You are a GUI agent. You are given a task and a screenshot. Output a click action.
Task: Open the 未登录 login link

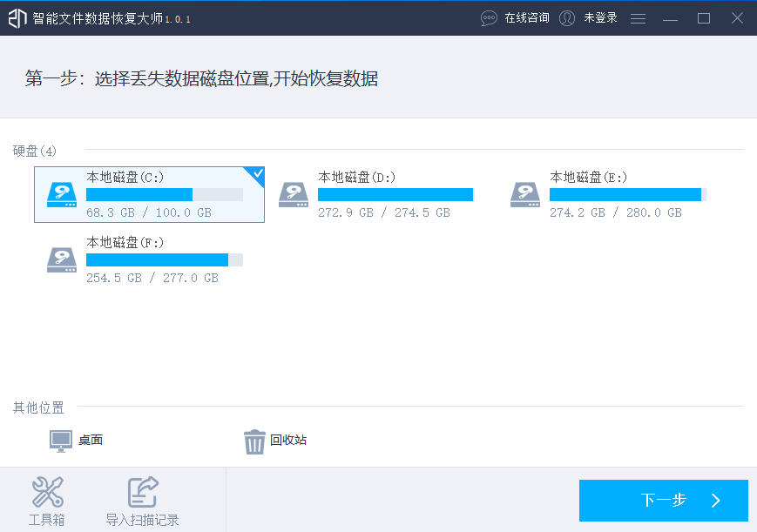tap(600, 18)
